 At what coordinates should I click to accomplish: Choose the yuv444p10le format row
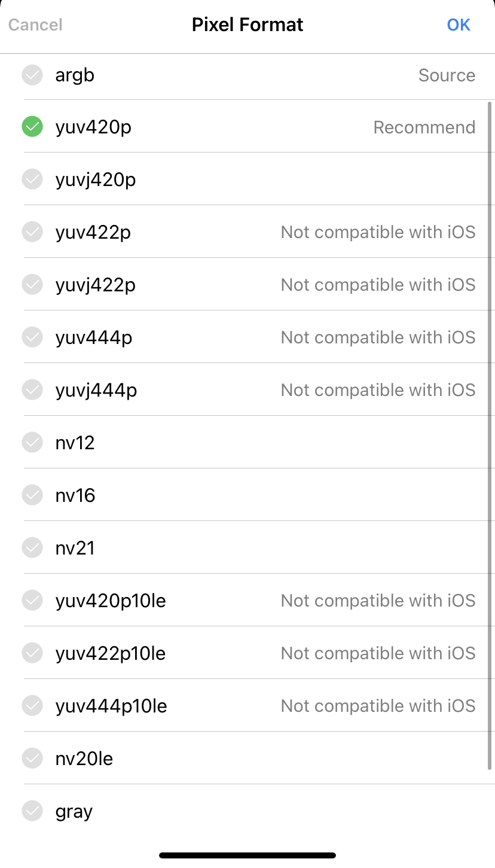tap(247, 705)
